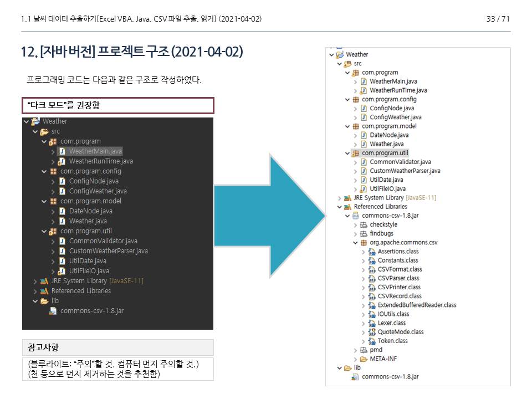532x399 pixels.
Task: Select Lexer.class label
Action: coord(392,323)
